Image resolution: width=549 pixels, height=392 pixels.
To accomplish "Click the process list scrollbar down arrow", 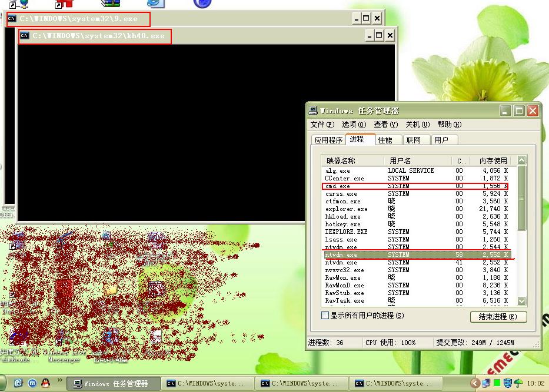I will click(x=522, y=301).
